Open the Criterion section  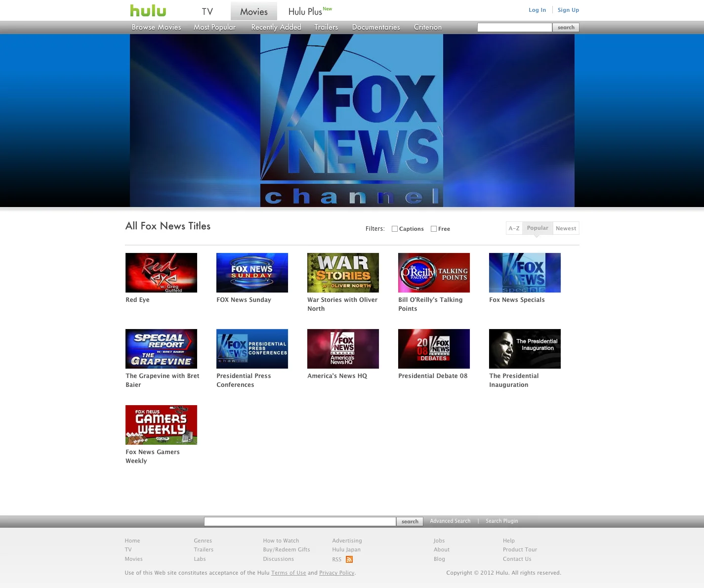(428, 27)
